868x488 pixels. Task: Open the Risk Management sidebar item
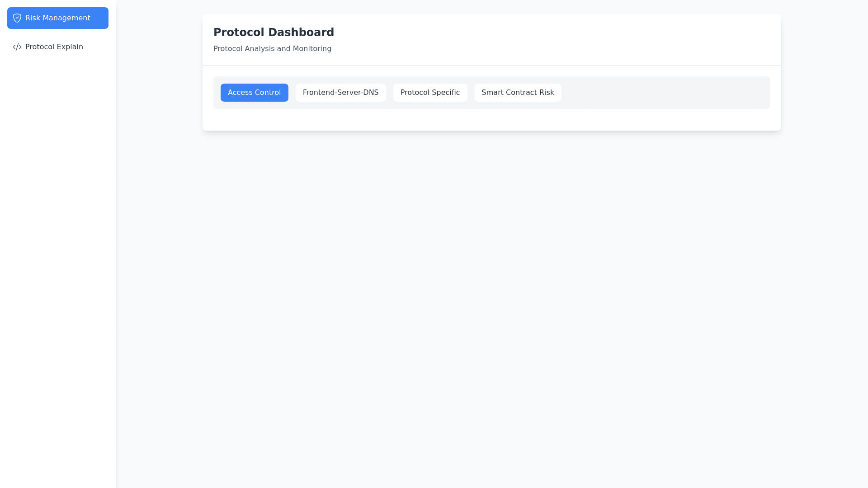coord(57,18)
